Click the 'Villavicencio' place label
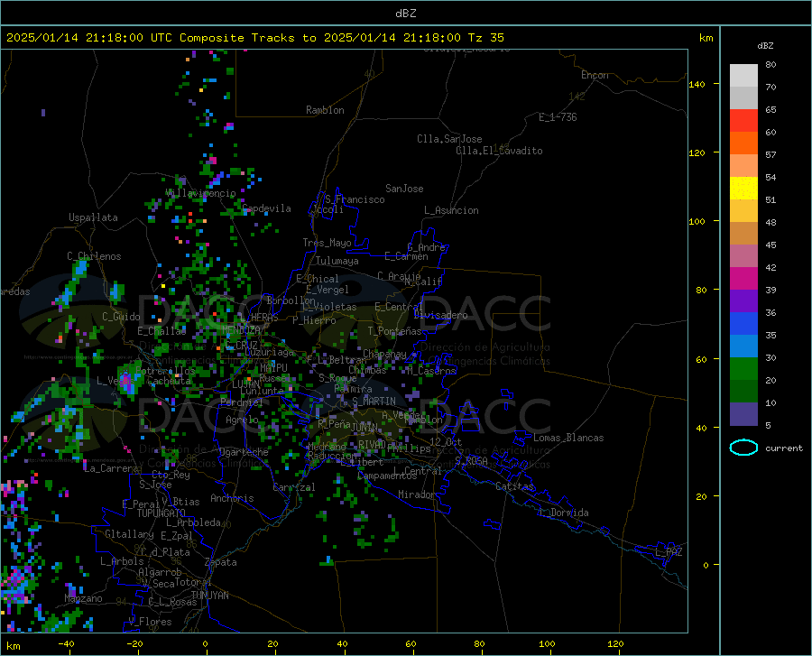812x656 pixels. point(201,193)
